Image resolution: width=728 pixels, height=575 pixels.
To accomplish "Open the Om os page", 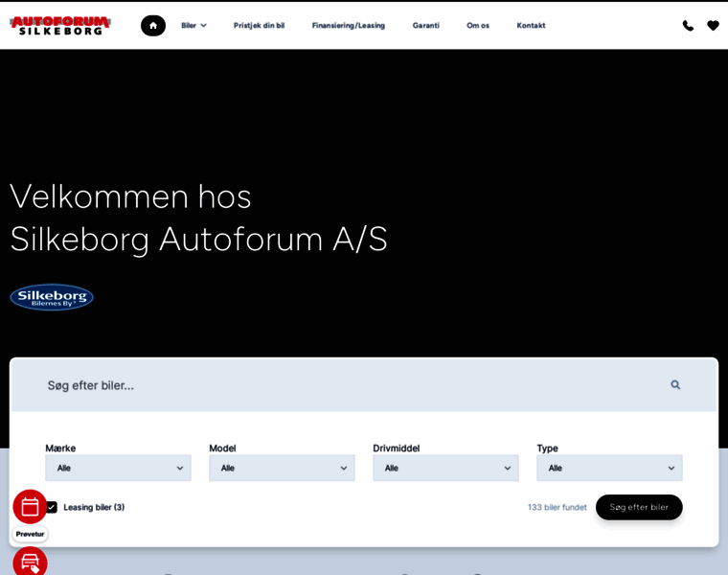I will click(x=478, y=26).
